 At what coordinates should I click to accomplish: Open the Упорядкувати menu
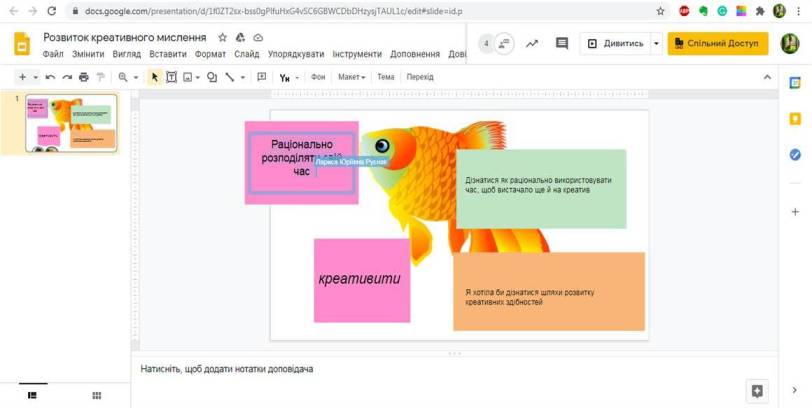296,54
